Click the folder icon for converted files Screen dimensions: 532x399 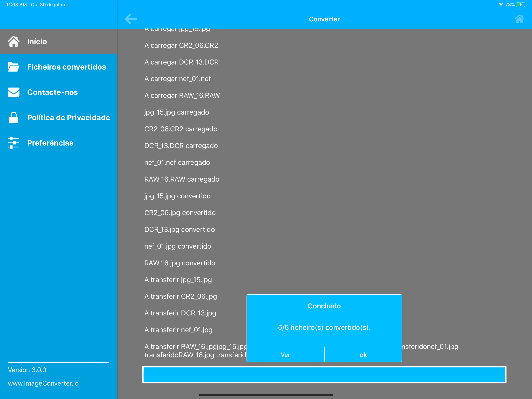(x=14, y=67)
